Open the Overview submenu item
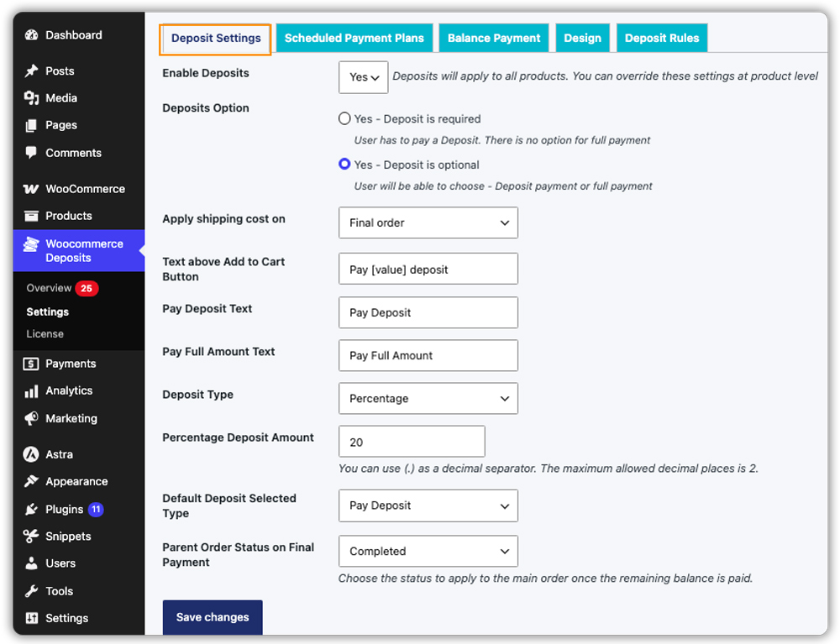The width and height of the screenshot is (840, 644). coord(49,288)
